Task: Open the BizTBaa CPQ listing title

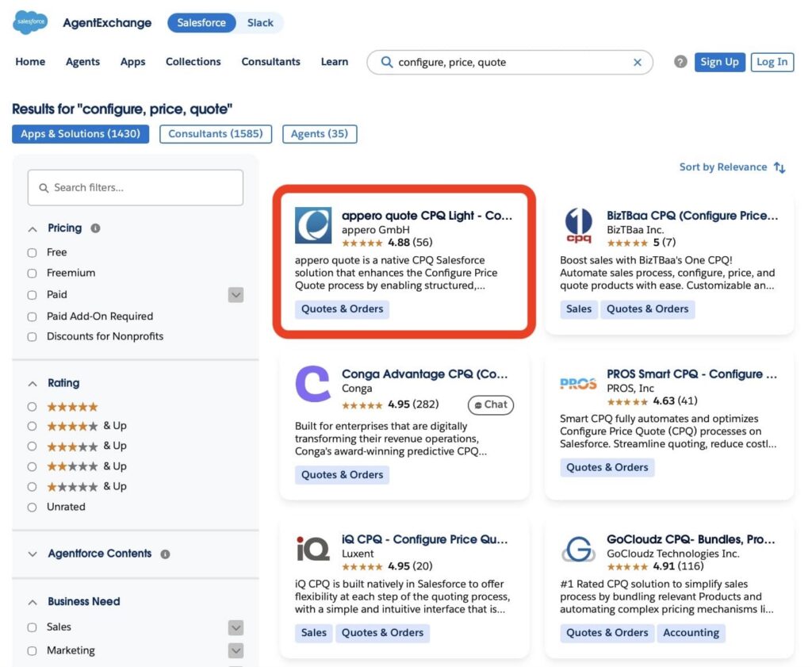Action: 692,216
